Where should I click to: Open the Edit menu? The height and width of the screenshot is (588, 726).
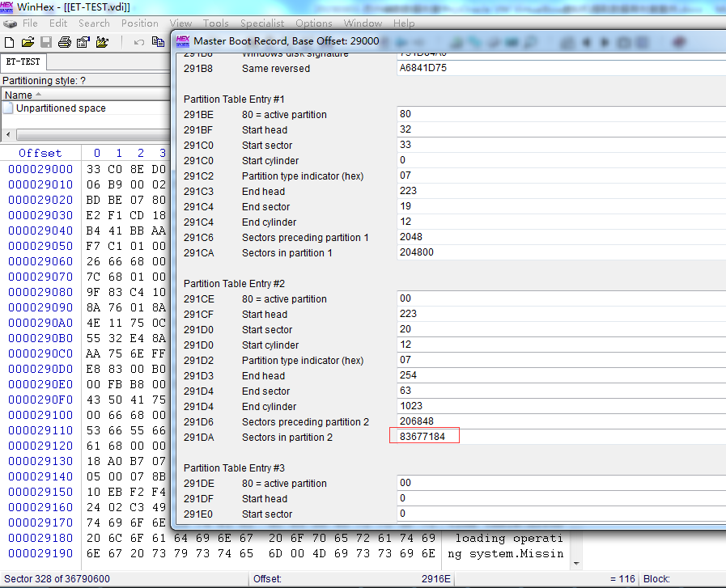(58, 23)
